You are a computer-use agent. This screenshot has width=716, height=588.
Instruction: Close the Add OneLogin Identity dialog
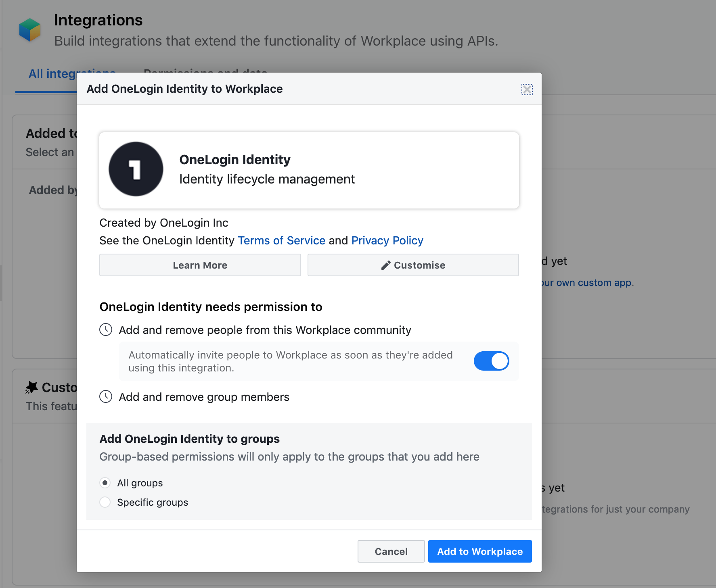point(527,89)
